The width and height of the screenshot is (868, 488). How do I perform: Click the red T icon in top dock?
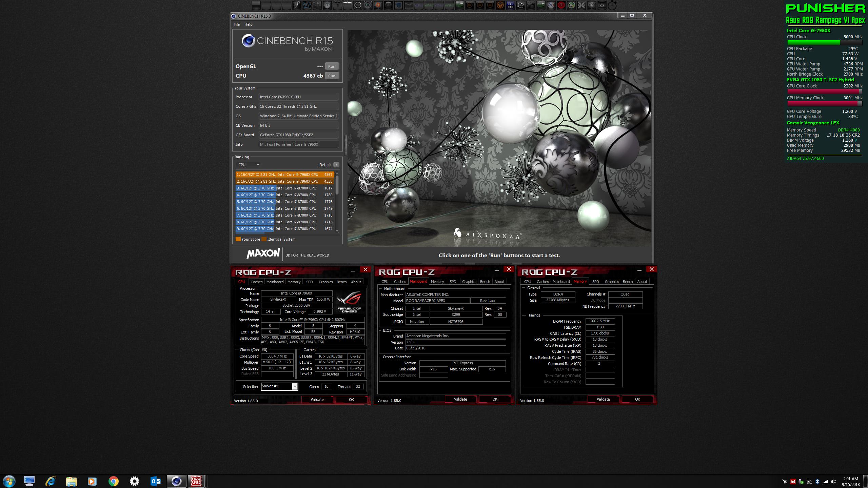pyautogui.click(x=561, y=5)
